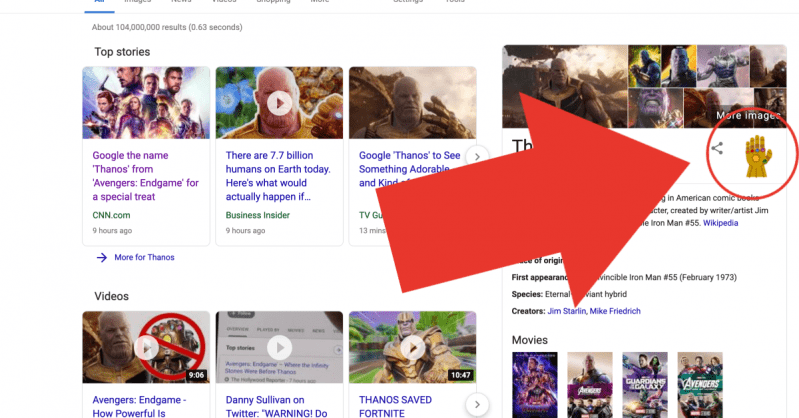Click the 'Movies' heading in knowledge panel
This screenshot has height=418, width=799.
(529, 340)
